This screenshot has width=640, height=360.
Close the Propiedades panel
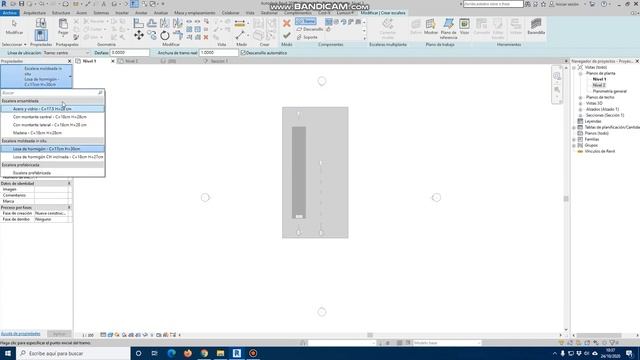point(69,61)
